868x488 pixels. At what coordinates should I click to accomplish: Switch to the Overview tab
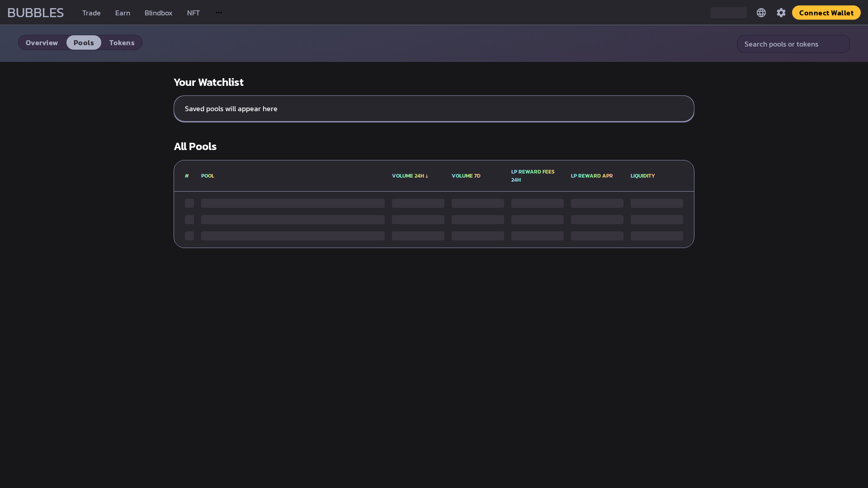pyautogui.click(x=42, y=42)
